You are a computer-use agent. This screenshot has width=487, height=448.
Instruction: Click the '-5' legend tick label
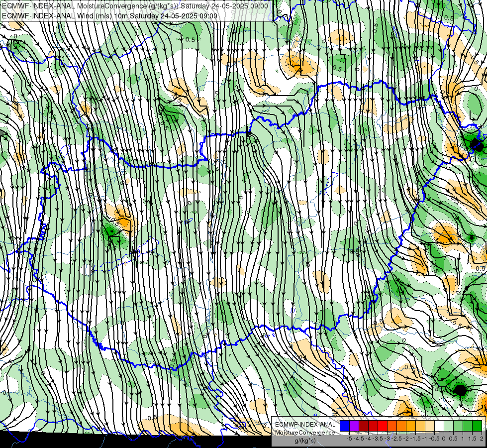point(349,439)
